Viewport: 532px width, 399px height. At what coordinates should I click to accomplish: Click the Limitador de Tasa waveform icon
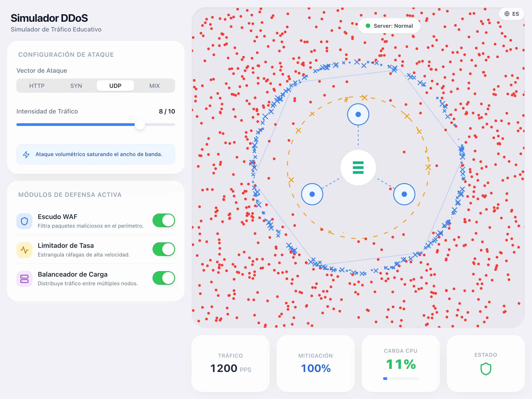[24, 250]
